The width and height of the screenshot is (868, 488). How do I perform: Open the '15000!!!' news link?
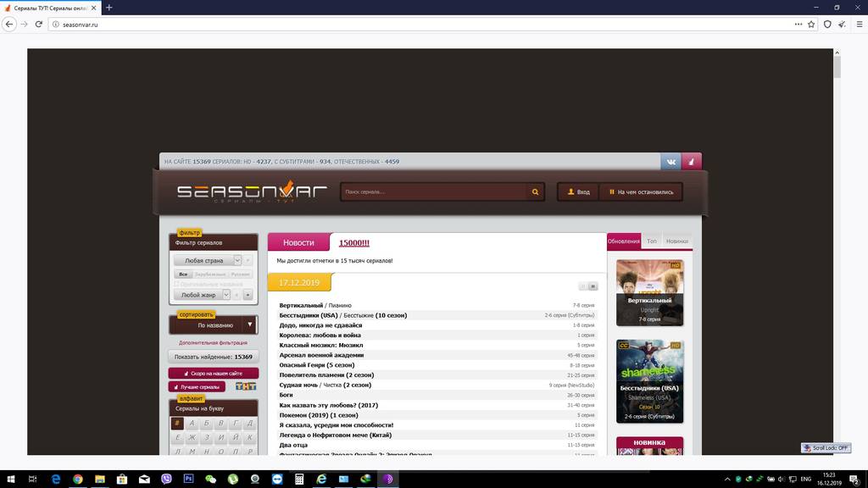click(353, 242)
